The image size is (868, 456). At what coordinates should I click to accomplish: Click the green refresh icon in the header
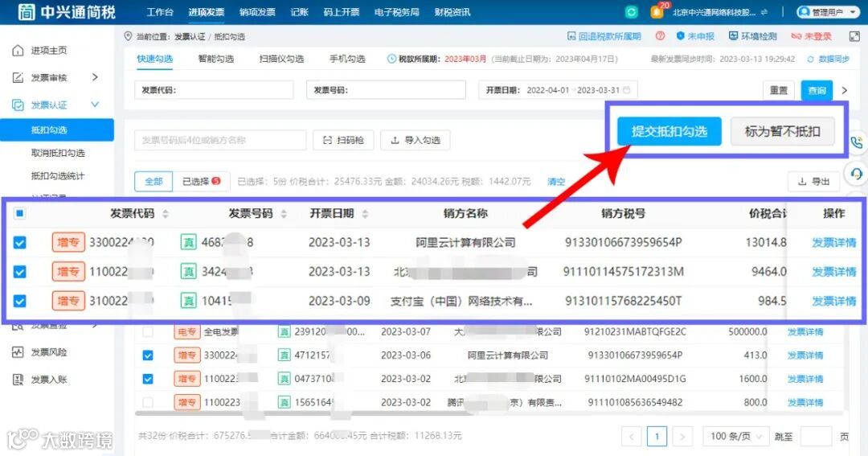631,12
